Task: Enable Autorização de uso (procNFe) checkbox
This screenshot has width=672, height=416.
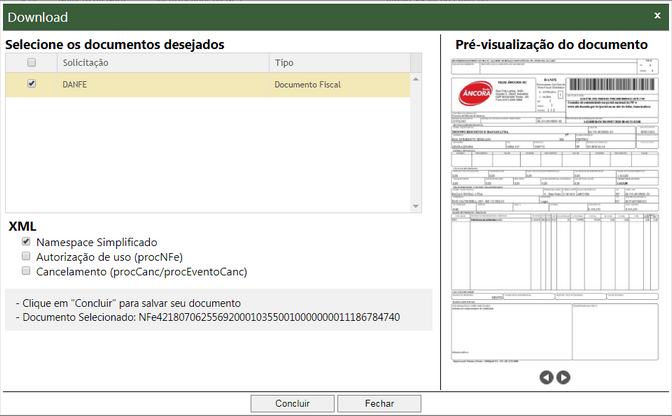Action: 26,257
